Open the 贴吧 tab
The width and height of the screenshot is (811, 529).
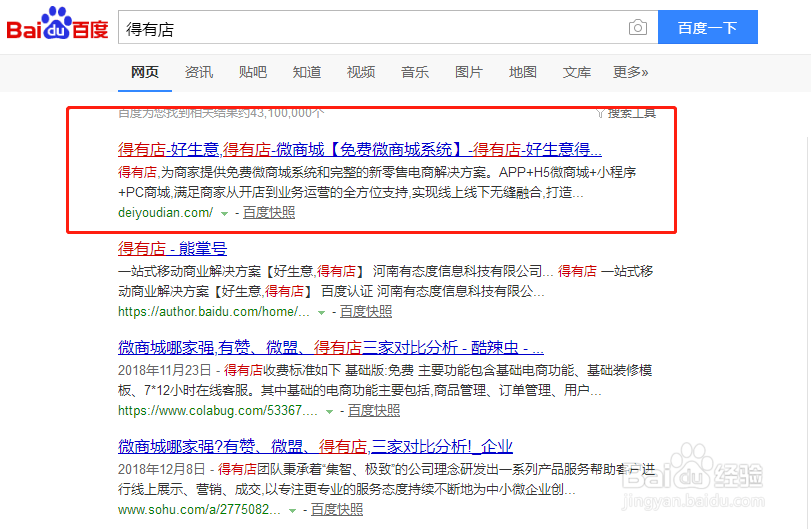click(253, 72)
